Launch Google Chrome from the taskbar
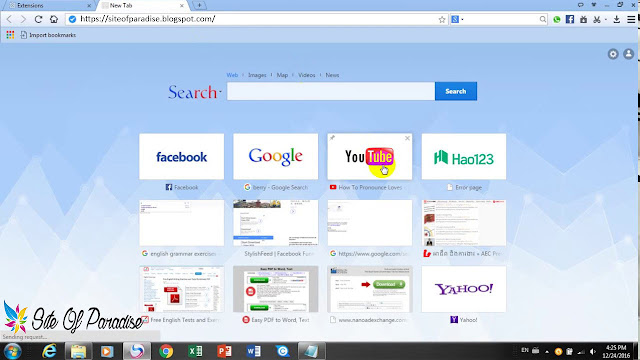640x360 pixels. pyautogui.click(x=166, y=351)
